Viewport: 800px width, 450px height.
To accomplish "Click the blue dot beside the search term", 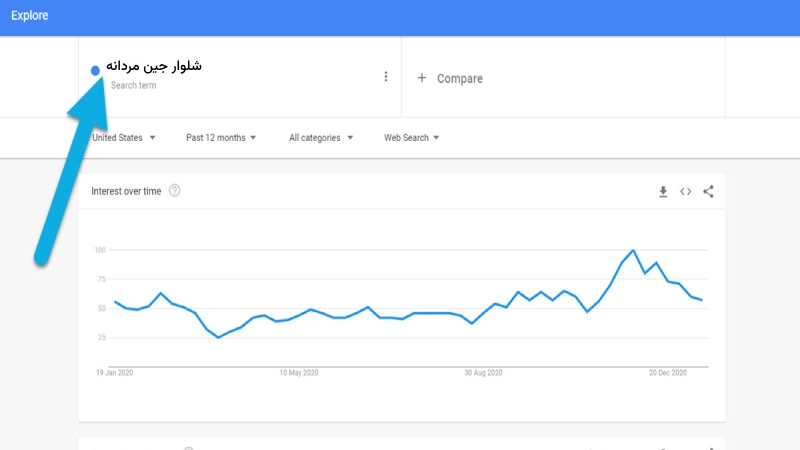I will (95, 71).
